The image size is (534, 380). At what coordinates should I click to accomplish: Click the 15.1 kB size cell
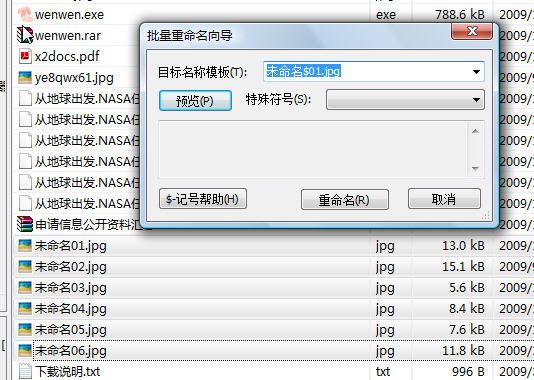[x=463, y=267]
